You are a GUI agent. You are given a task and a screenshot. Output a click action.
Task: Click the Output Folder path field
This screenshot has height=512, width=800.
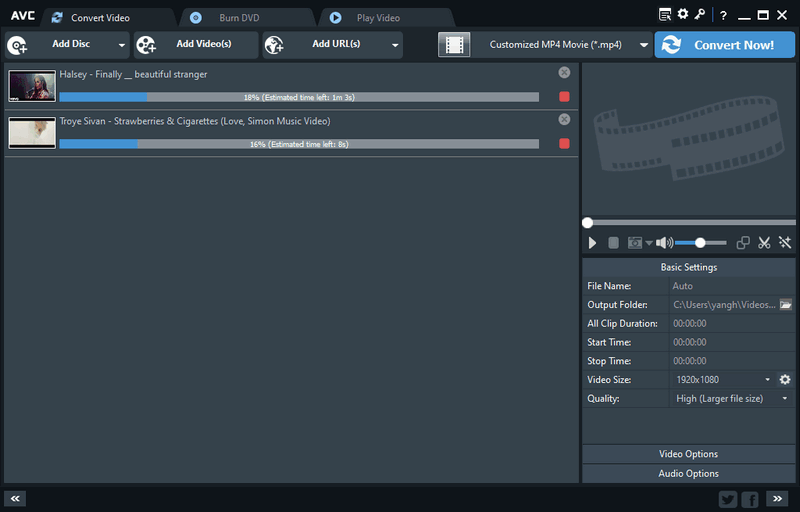724,304
